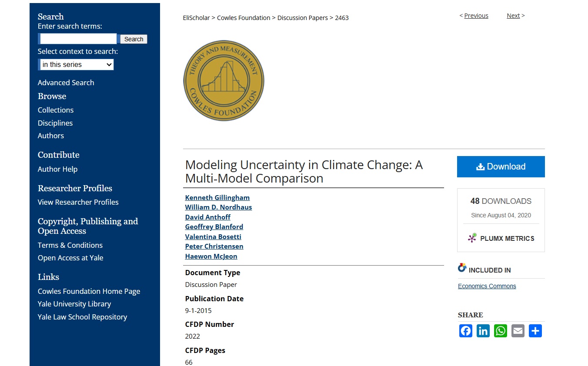Screen dimensions: 588x366
Task: Open author William D. Nordhaus's link
Action: (x=218, y=207)
